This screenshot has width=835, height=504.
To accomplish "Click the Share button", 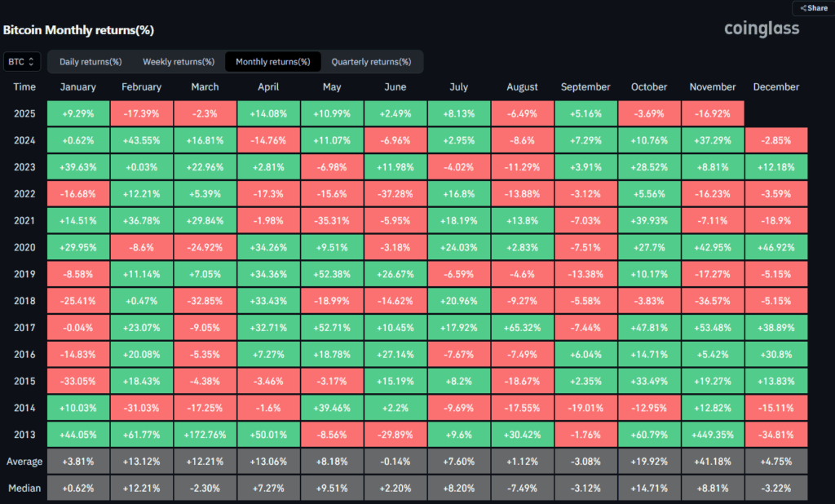I will coord(813,8).
